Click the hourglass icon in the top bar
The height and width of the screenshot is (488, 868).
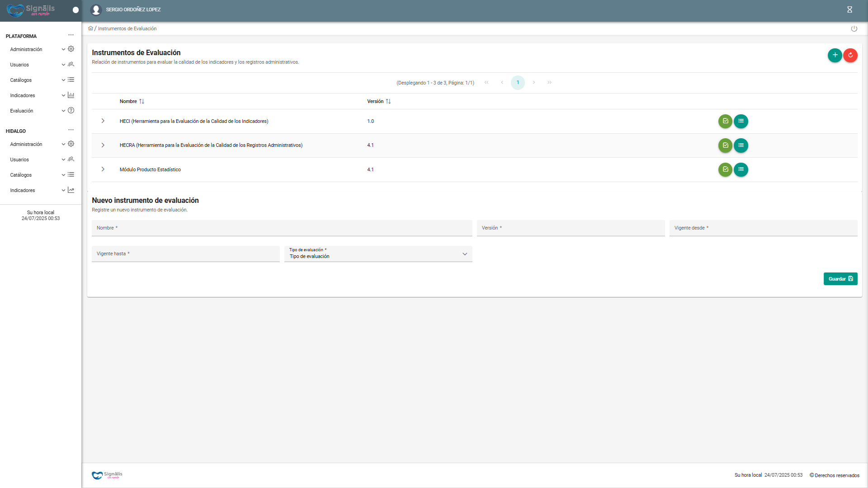(849, 9)
